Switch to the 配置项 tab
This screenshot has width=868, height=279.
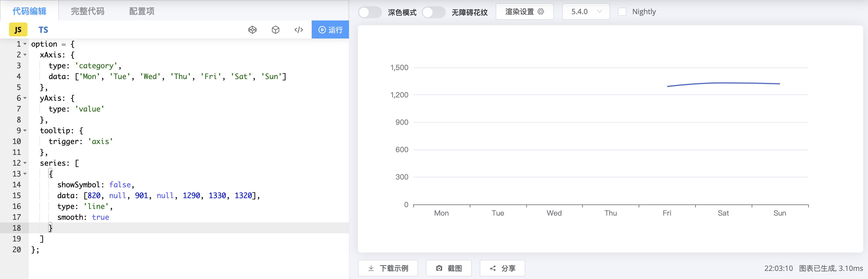point(141,11)
